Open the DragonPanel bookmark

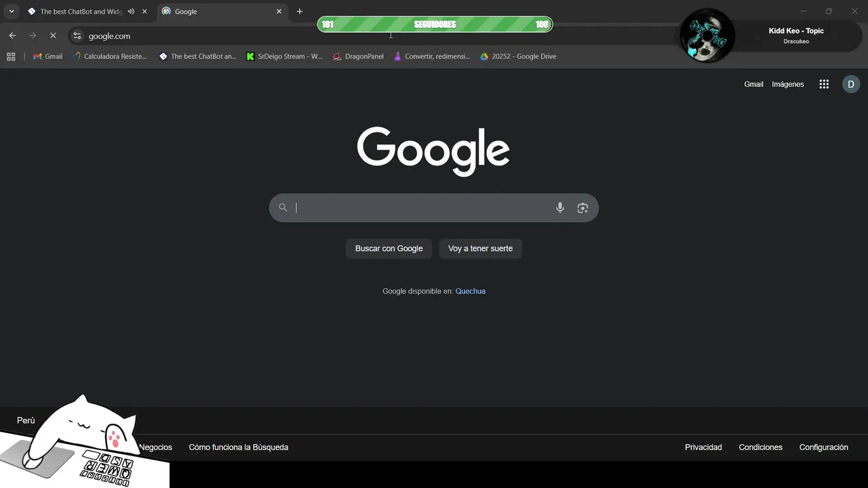point(358,56)
